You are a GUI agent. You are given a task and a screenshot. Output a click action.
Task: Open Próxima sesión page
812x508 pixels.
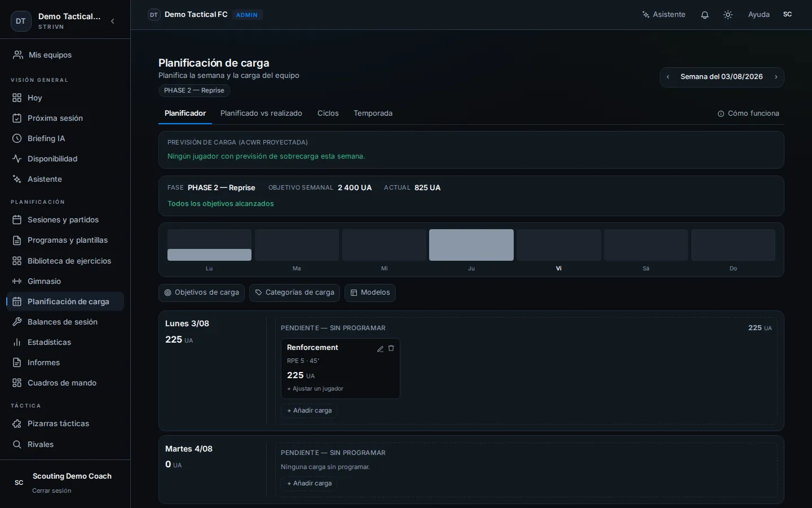click(65, 118)
